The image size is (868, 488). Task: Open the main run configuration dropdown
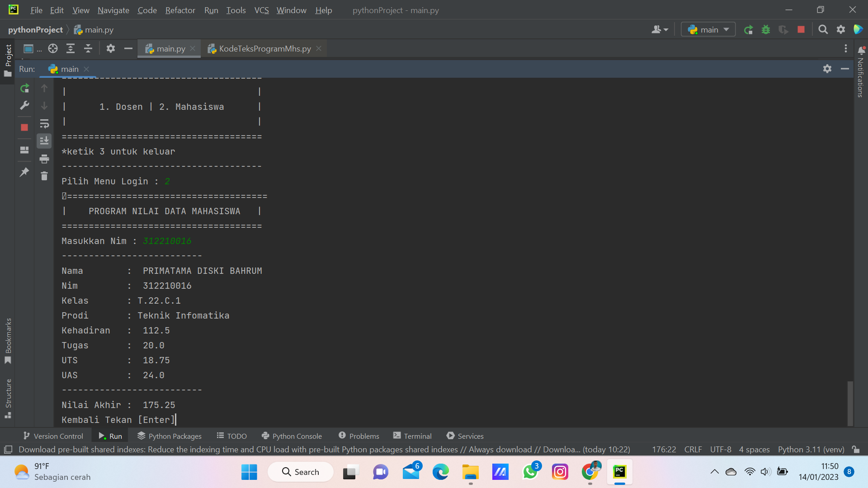[x=708, y=29]
